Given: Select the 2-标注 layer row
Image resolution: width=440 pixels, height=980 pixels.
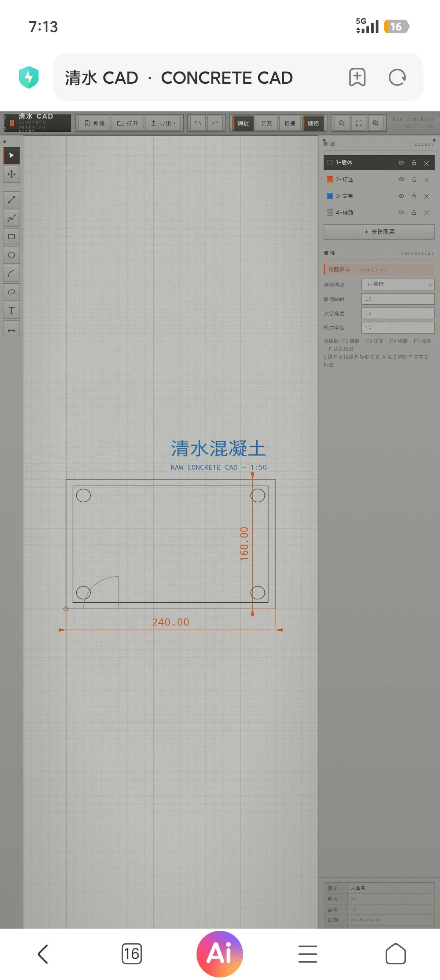Looking at the screenshot, I should [379, 179].
